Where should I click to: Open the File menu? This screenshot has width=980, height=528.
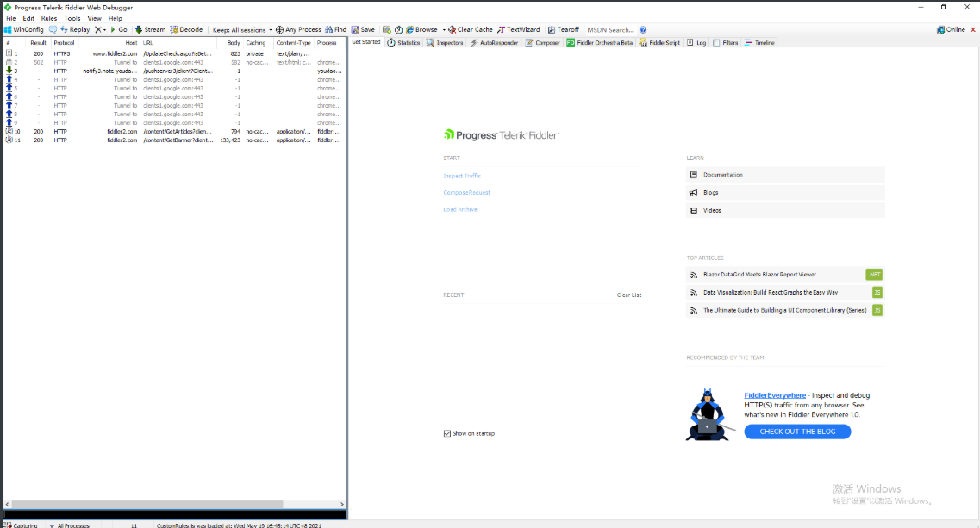coord(10,18)
